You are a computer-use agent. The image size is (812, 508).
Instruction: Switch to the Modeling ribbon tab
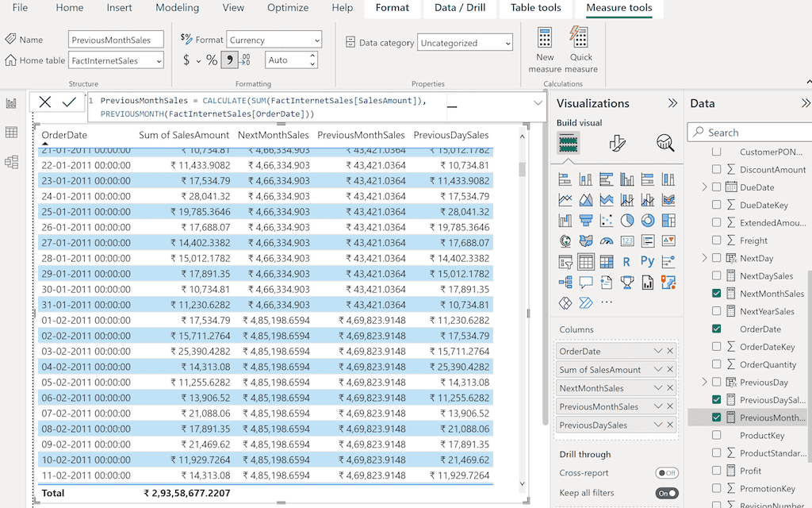pos(177,8)
